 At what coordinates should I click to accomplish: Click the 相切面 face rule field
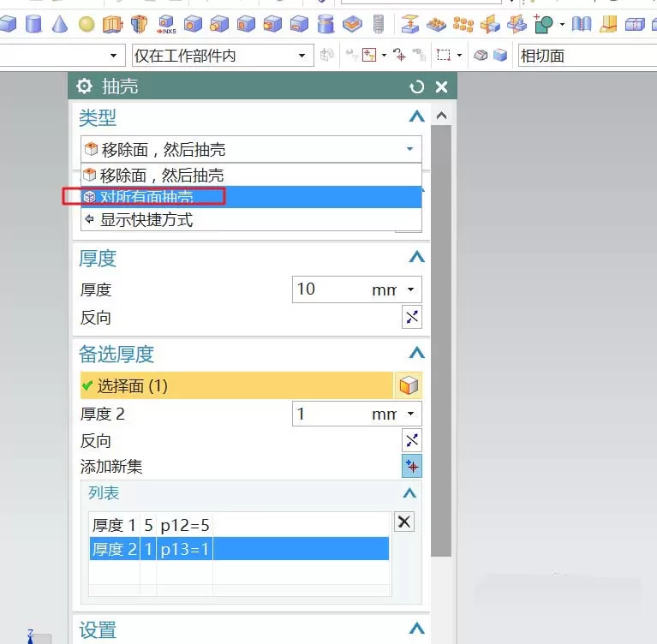click(588, 56)
